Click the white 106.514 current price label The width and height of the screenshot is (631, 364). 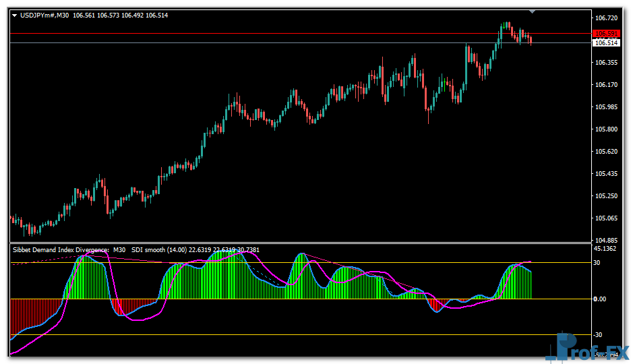(x=605, y=43)
